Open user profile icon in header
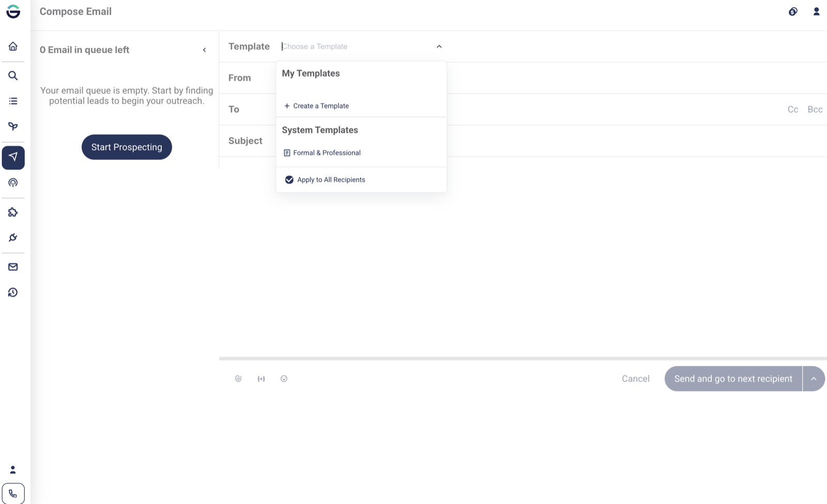Viewport: 827px width, 504px height. pos(817,11)
